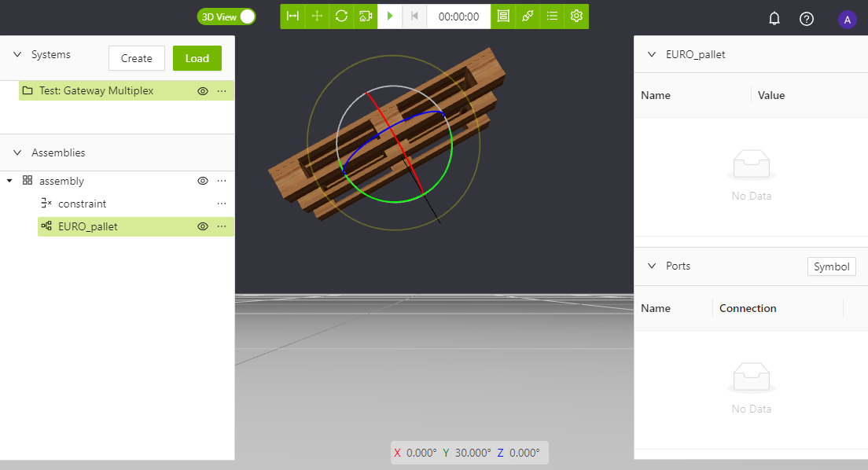Image resolution: width=868 pixels, height=470 pixels.
Task: Select the move/translate tool icon
Action: [x=317, y=17]
